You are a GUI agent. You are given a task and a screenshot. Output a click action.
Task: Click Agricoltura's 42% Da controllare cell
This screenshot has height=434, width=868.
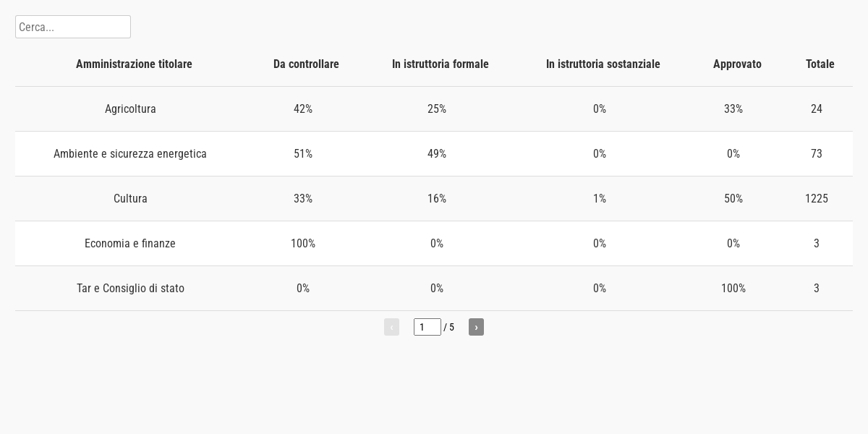(x=302, y=109)
